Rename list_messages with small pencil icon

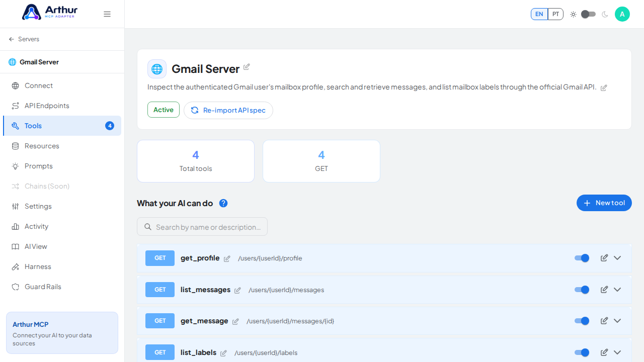237,290
